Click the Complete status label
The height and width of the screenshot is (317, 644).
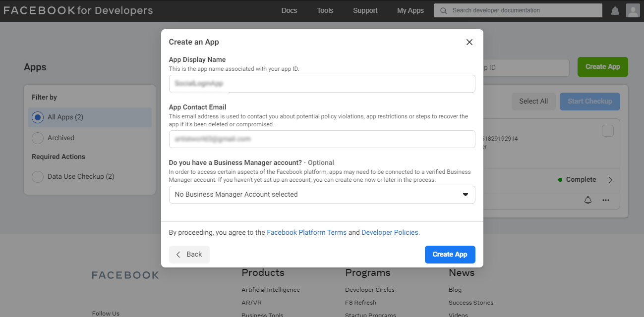(581, 180)
